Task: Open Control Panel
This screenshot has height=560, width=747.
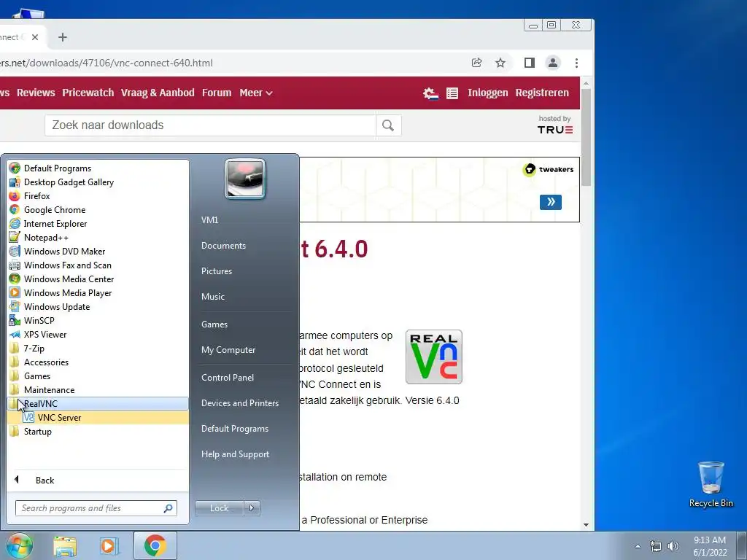Action: (x=228, y=378)
